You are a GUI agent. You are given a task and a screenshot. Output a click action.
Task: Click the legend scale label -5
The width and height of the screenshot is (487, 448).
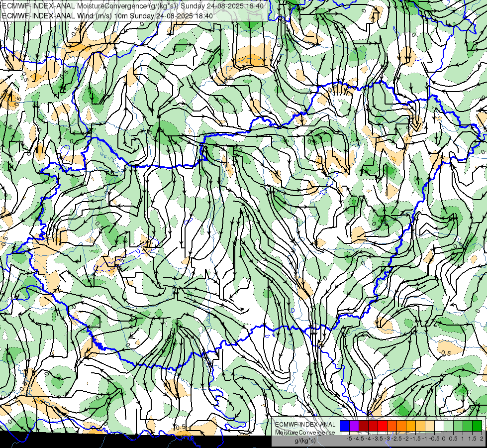click(x=349, y=439)
